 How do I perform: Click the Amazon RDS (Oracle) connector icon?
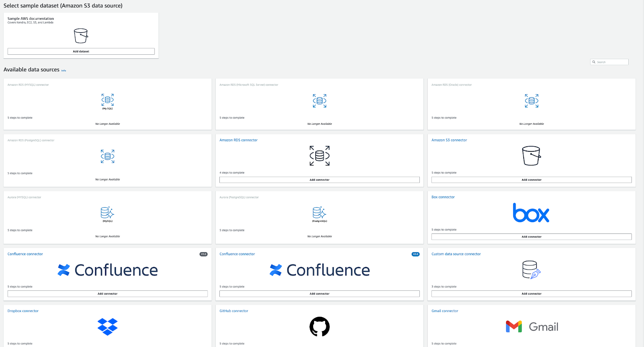point(532,101)
